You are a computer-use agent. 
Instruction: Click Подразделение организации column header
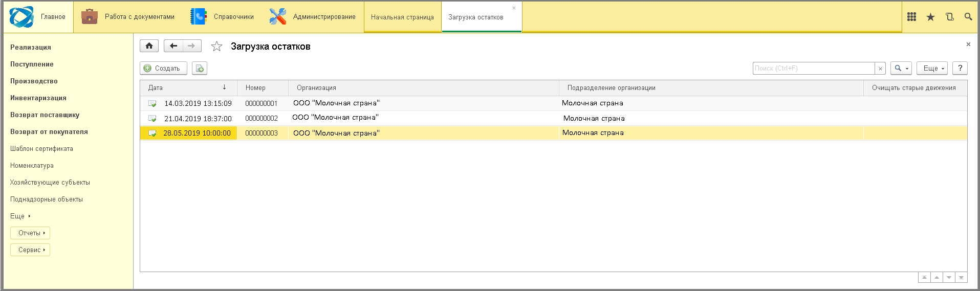click(x=711, y=88)
